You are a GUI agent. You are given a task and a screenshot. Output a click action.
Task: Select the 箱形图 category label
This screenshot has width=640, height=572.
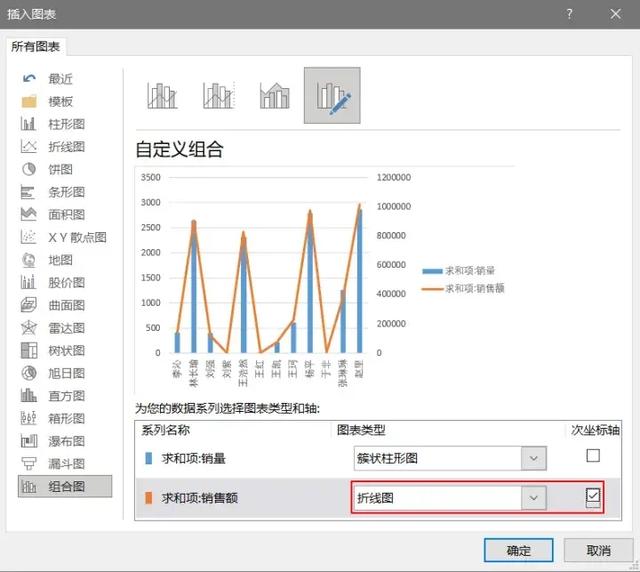(x=67, y=418)
